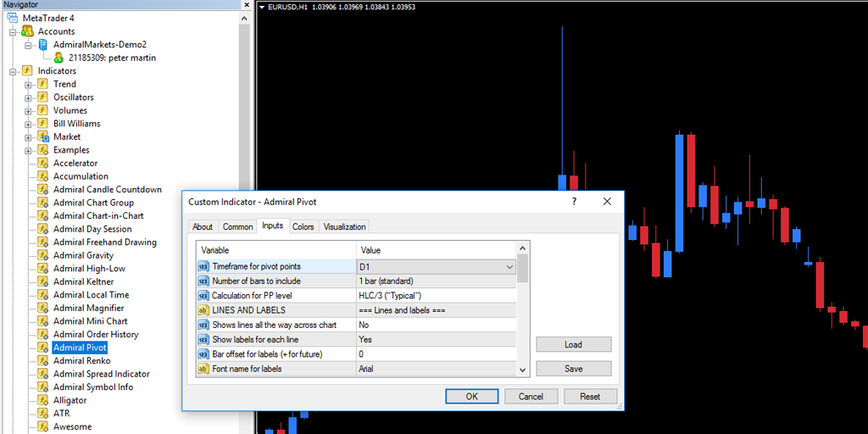
Task: Click the Accounts folder icon
Action: point(28,31)
